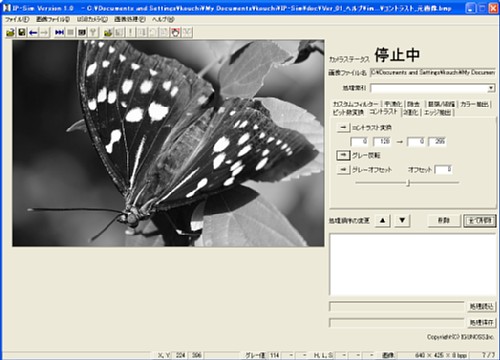The image size is (500, 360).
Task: Click the arrow button beside グレーオフセット
Action: pyautogui.click(x=343, y=170)
